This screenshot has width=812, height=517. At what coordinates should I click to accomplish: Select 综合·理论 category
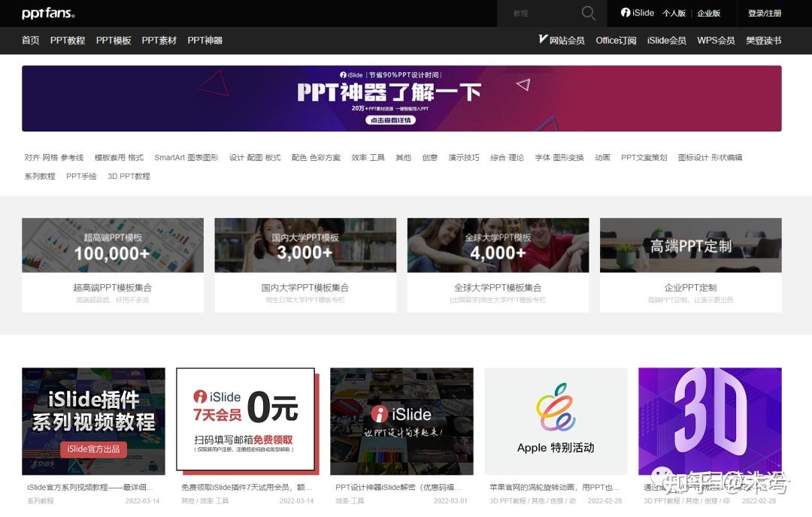[x=507, y=157]
